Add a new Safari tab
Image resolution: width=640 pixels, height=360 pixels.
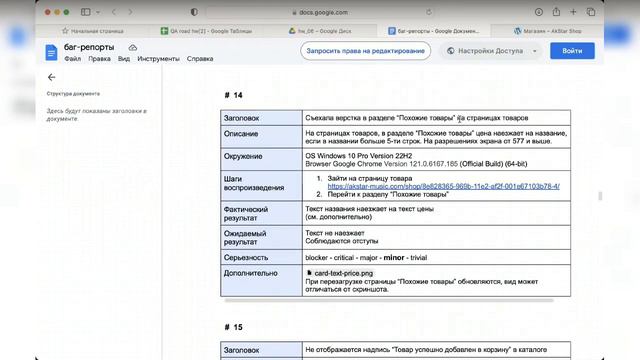click(x=573, y=12)
